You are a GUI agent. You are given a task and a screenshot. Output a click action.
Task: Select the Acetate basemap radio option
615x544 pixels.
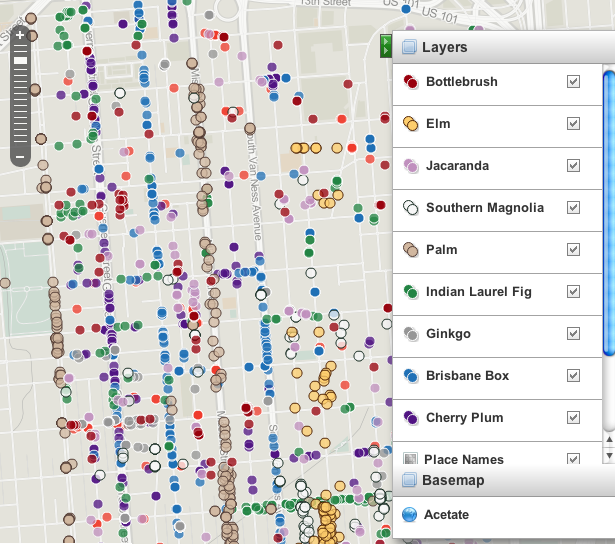[x=410, y=516]
